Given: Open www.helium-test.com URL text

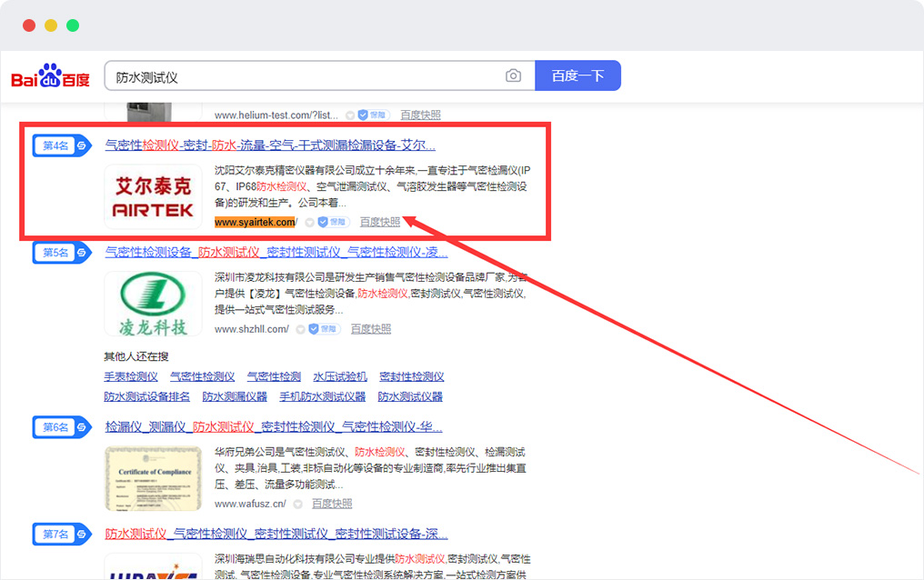Looking at the screenshot, I should (x=276, y=115).
